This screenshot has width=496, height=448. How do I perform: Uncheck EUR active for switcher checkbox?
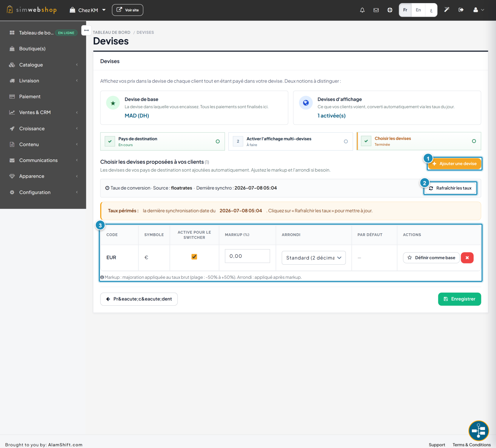click(194, 257)
